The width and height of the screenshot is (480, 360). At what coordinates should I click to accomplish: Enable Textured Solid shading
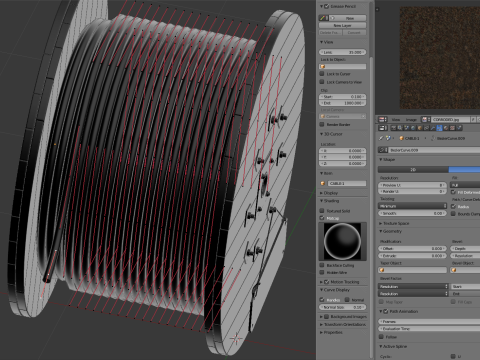click(322, 211)
